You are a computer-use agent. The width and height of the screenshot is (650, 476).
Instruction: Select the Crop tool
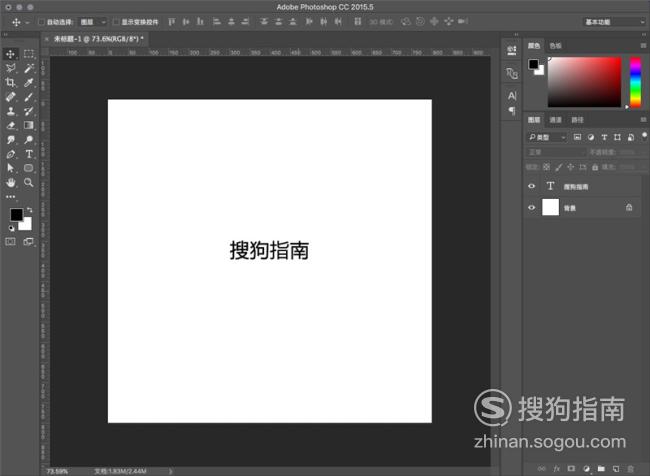click(x=10, y=83)
